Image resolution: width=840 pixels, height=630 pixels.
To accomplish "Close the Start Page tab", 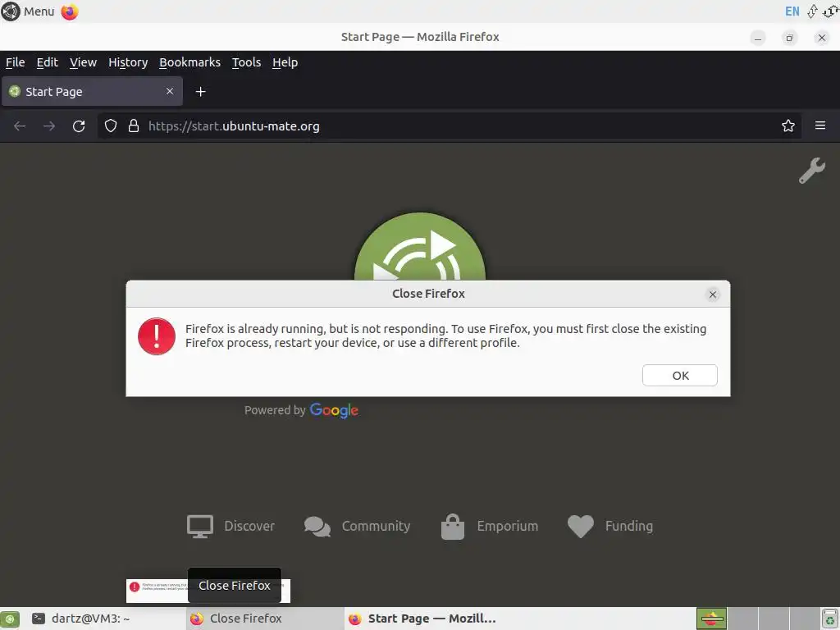I will click(x=170, y=91).
